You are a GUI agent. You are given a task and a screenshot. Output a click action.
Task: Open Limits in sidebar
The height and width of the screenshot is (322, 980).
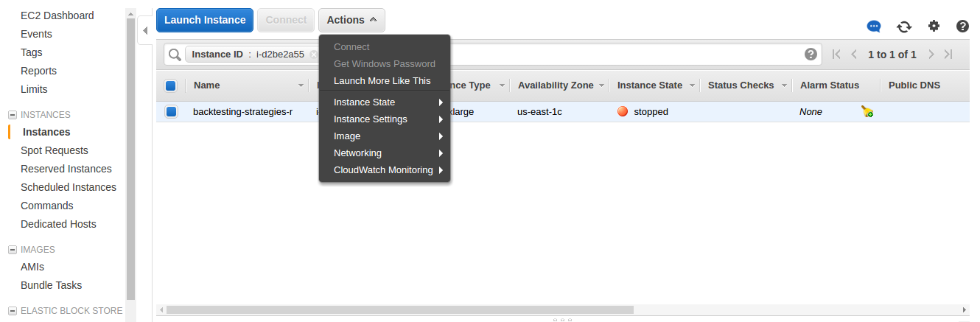34,89
